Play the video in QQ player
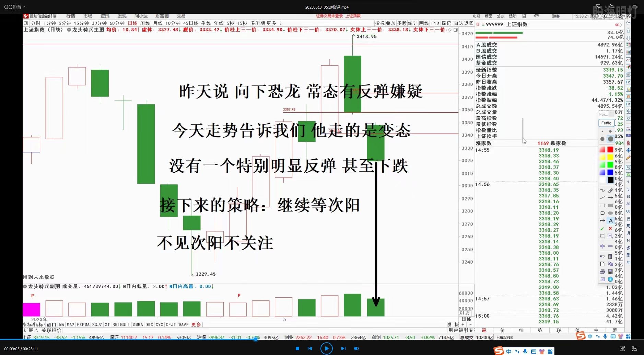Viewport: 644px width, 355px height. (x=326, y=348)
